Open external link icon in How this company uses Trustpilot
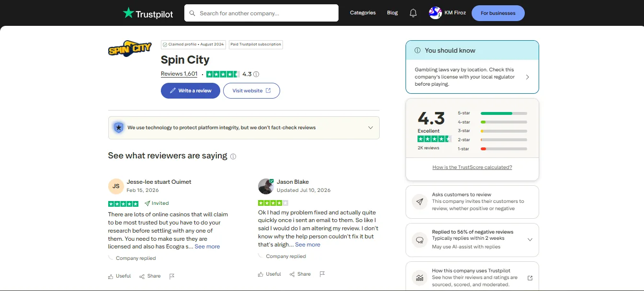Image resolution: width=644 pixels, height=291 pixels. 530,278
